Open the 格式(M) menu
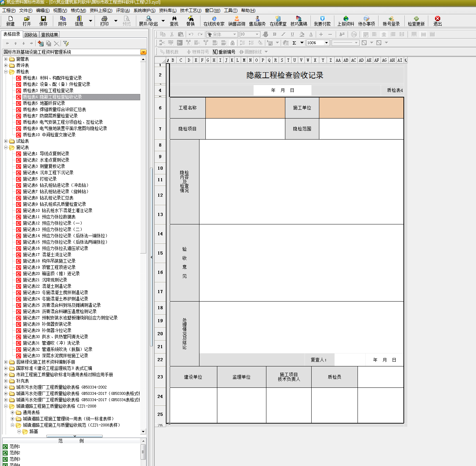This screenshot has height=466, width=476. (78, 11)
